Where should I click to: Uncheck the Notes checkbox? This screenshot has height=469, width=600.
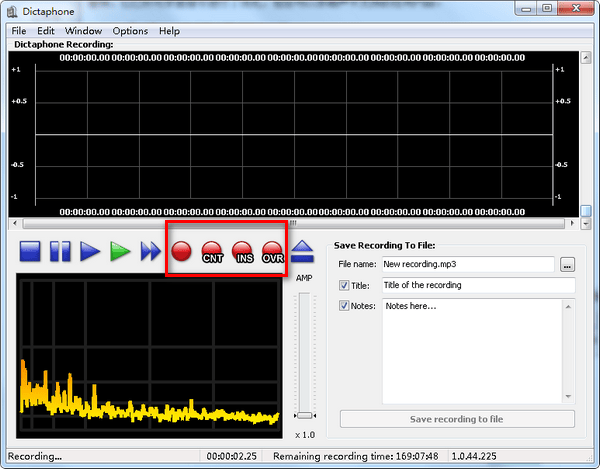click(x=345, y=306)
